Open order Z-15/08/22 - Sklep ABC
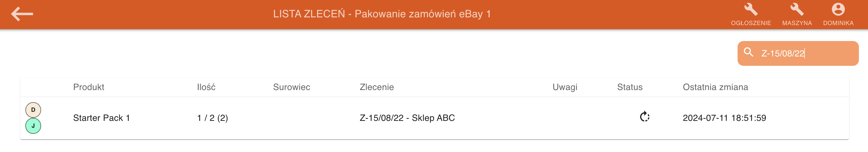Viewport: 868px width, 152px height. [x=407, y=118]
